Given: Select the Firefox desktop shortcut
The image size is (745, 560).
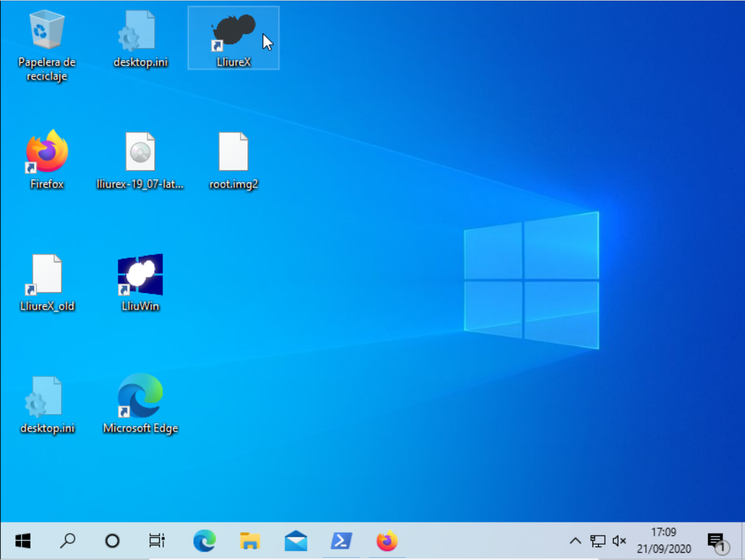Looking at the screenshot, I should pos(47,160).
